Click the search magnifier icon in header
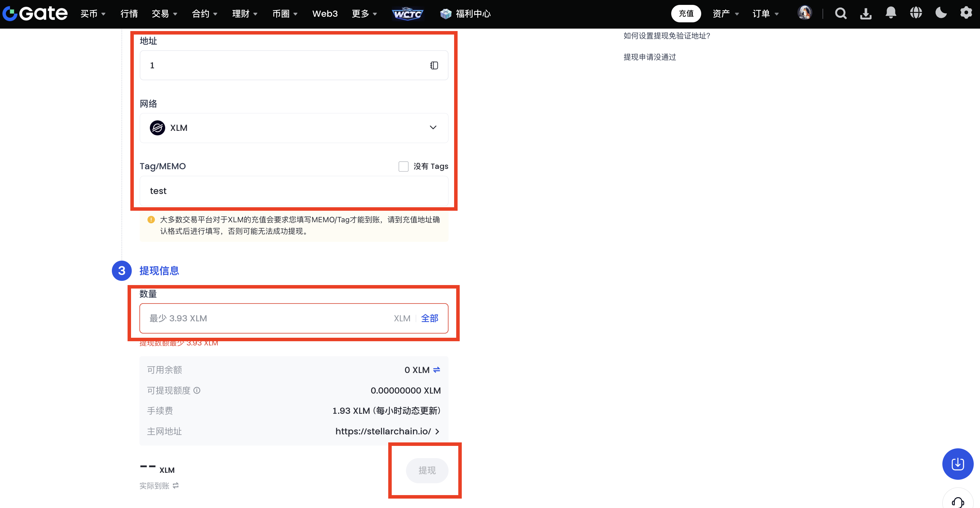 (x=840, y=14)
